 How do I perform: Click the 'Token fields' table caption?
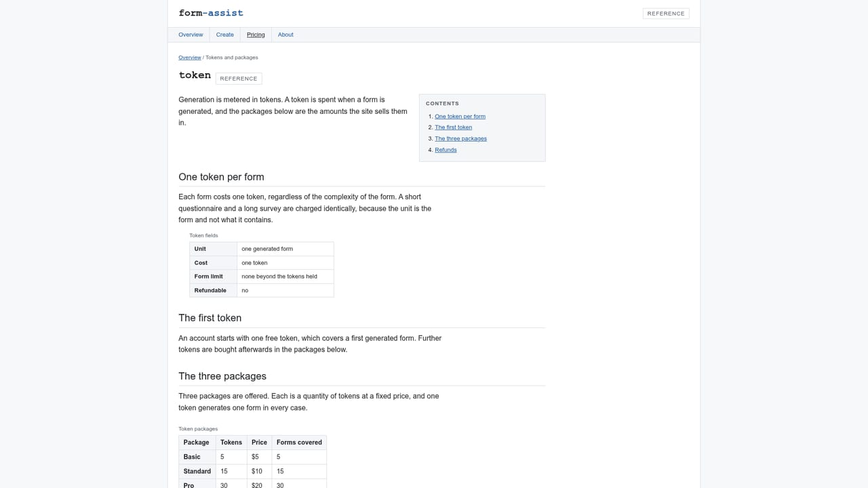(x=203, y=235)
